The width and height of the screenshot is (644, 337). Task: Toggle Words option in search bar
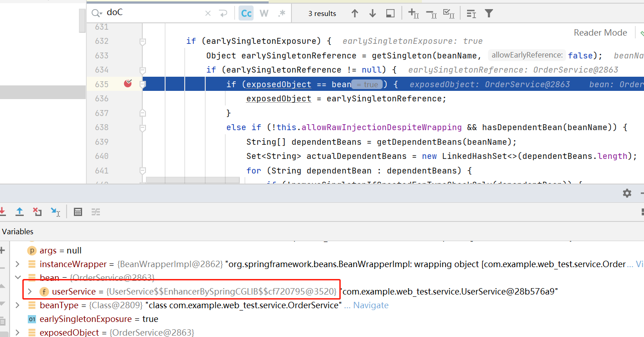click(264, 13)
